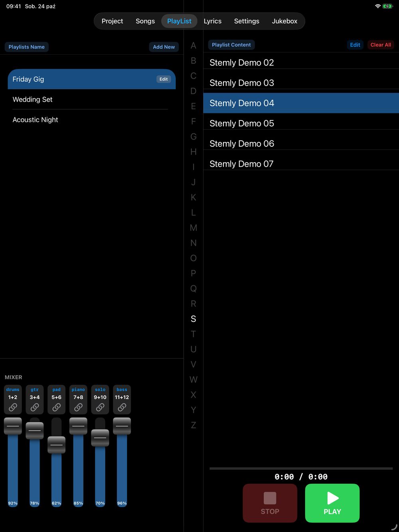This screenshot has height=532, width=399.
Task: Select the Wedding Set playlist
Action: (92, 99)
